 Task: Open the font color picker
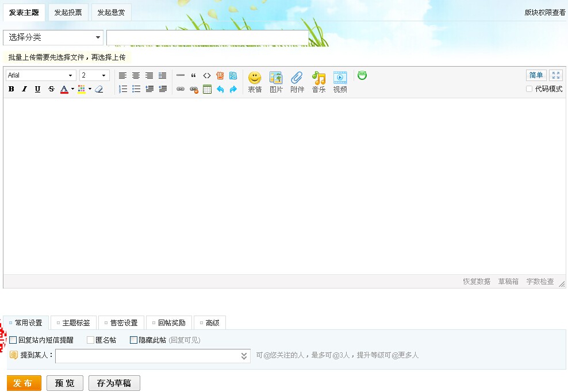tap(64, 89)
